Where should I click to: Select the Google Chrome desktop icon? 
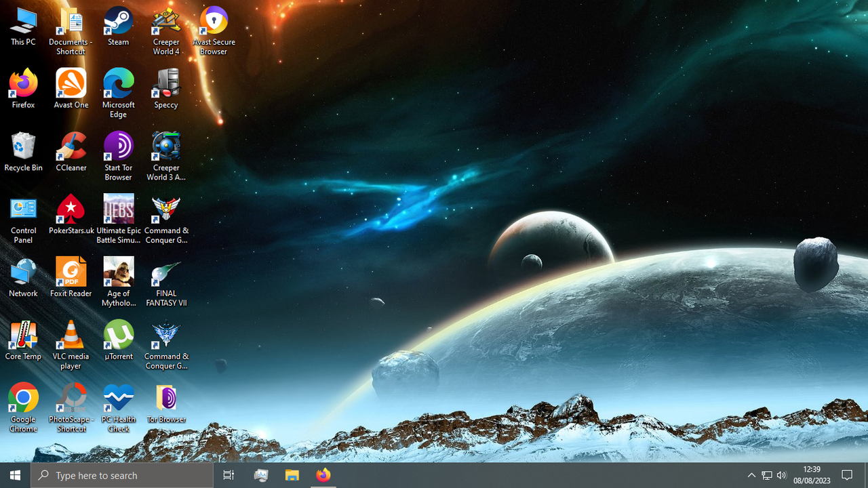tap(23, 409)
